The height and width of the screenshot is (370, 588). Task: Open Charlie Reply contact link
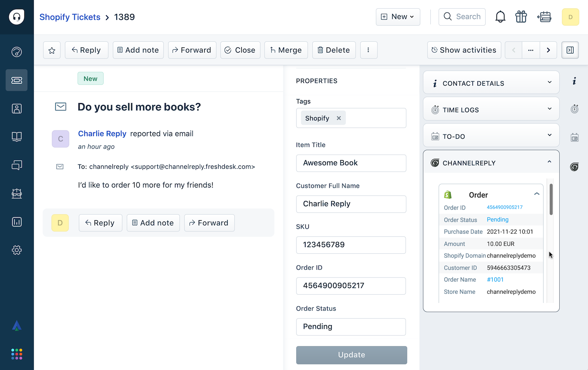coord(102,134)
